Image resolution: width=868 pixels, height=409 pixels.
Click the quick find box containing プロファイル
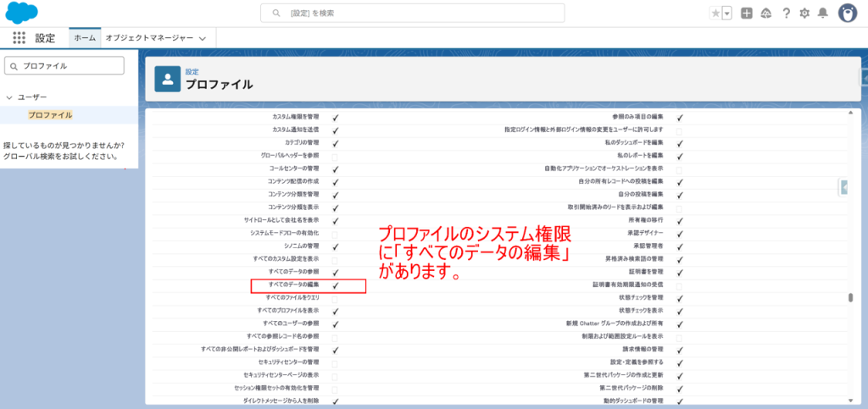(64, 66)
